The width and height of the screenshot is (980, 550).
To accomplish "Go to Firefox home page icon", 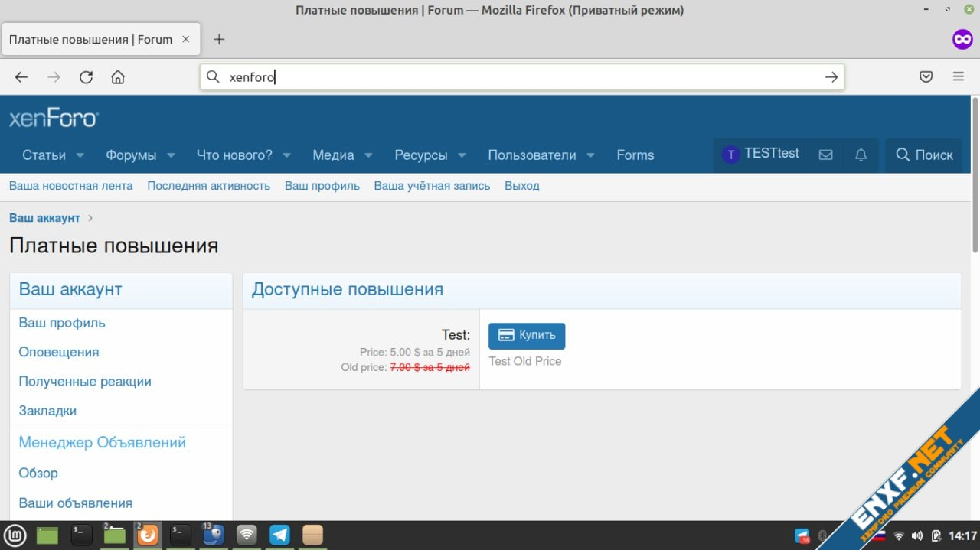I will tap(117, 77).
